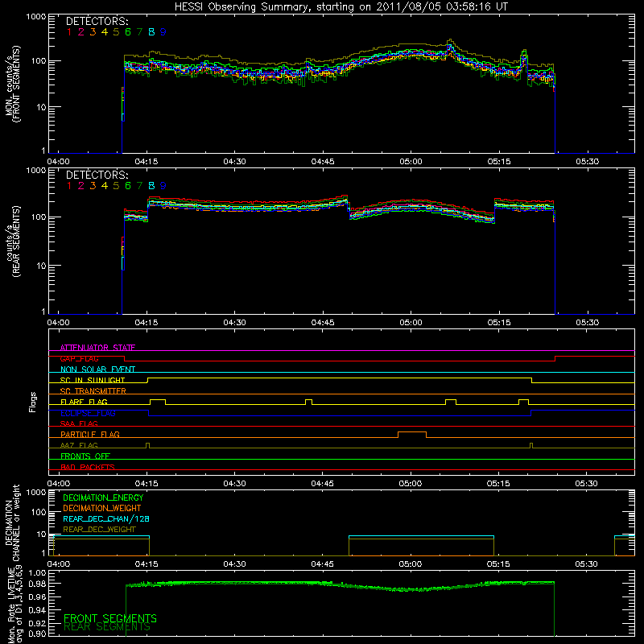Click the DECIMATION_WEIGHT legend entry
Image resolution: width=644 pixels, height=644 pixels.
coord(102,508)
